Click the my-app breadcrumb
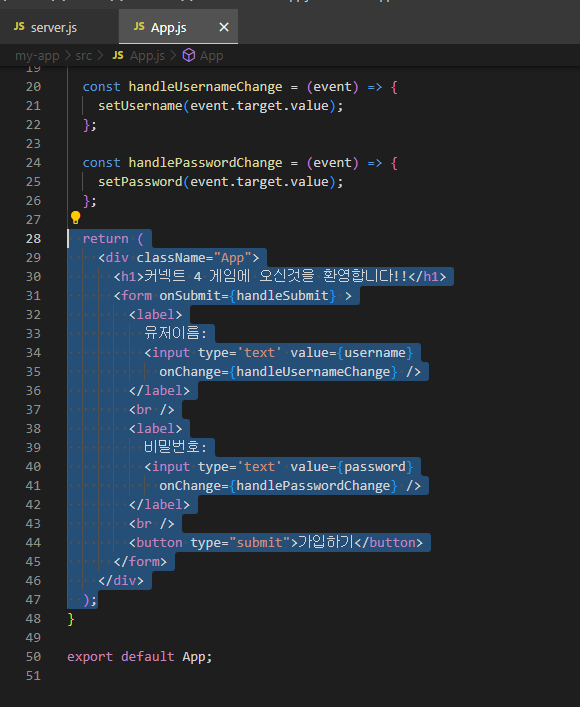Viewport: 580px width, 707px height. coord(37,55)
